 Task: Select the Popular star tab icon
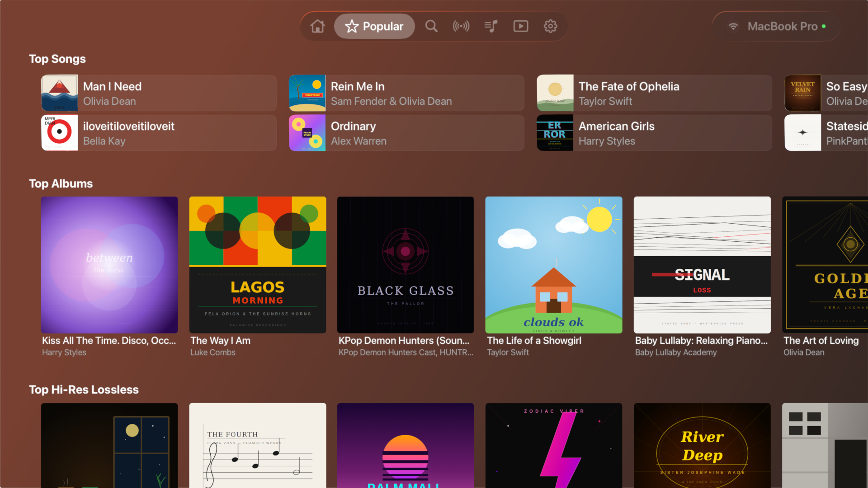coord(352,26)
